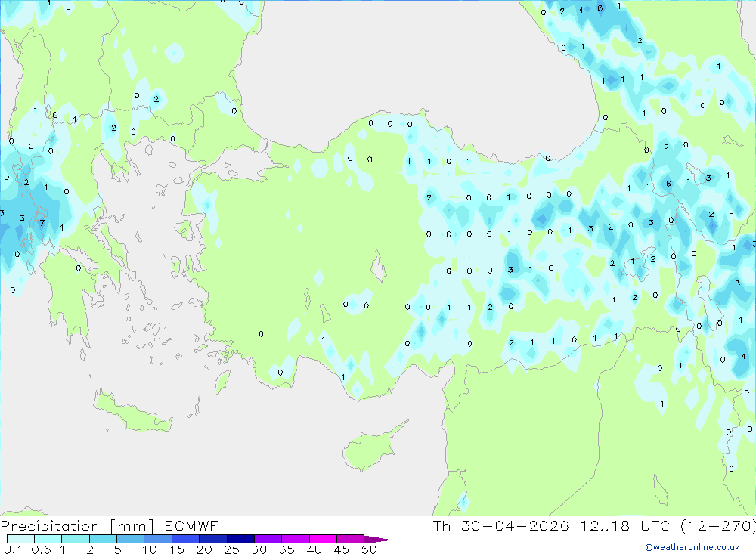Click the '25' legend scale label

pos(232,549)
